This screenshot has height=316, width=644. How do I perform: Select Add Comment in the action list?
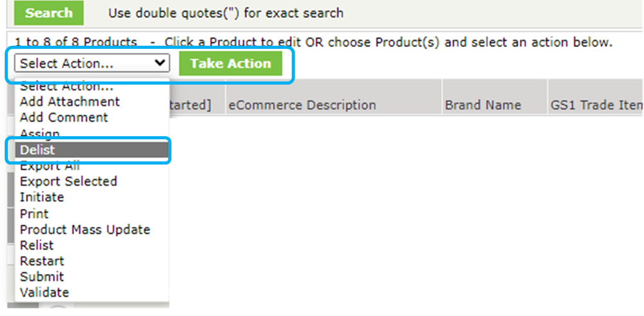click(64, 117)
